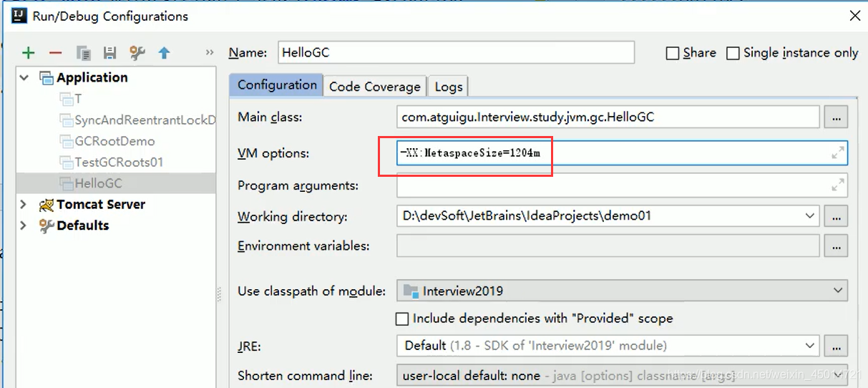Toggle Single instance only checkbox

tap(733, 53)
